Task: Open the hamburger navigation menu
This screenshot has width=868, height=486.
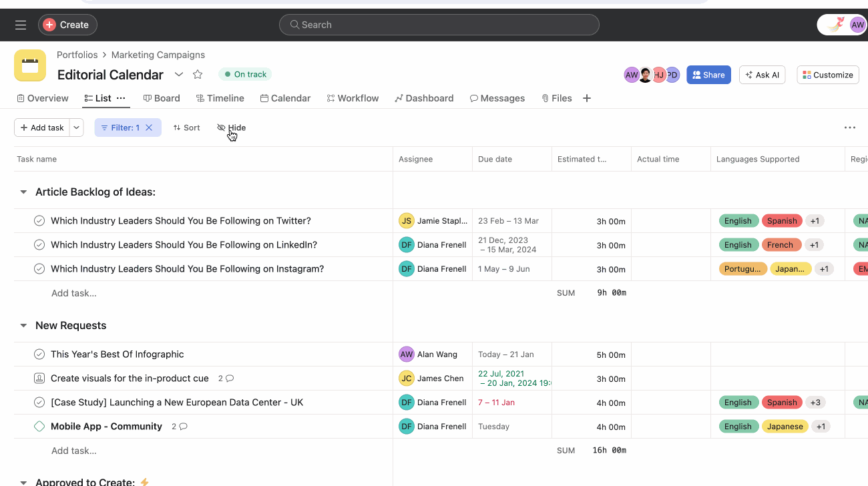Action: coord(21,25)
